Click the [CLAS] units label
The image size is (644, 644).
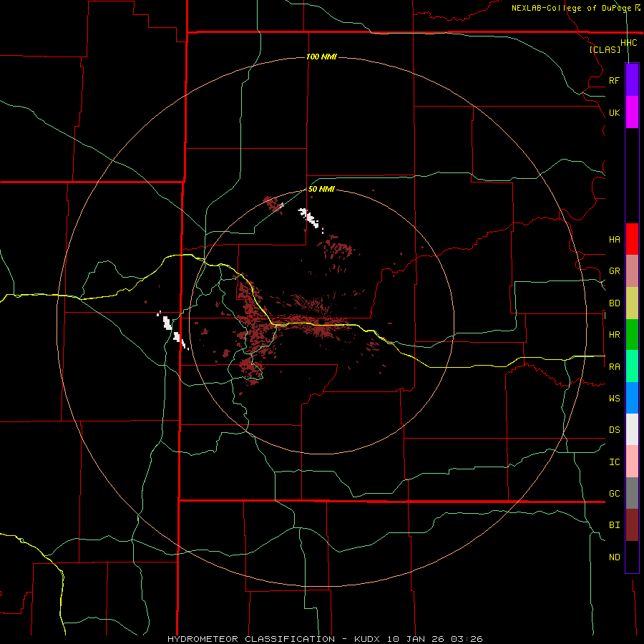pyautogui.click(x=605, y=49)
